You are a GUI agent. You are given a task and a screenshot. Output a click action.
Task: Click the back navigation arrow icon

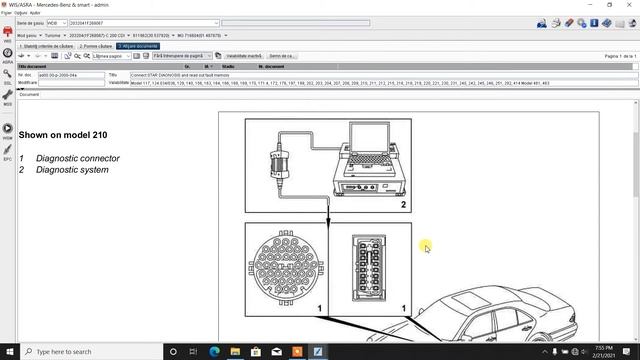coord(22,56)
